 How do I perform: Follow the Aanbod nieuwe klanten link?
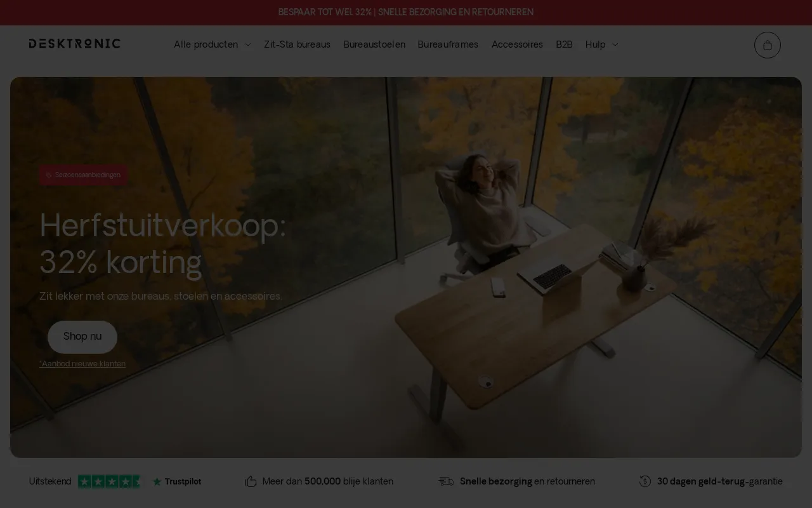(82, 364)
